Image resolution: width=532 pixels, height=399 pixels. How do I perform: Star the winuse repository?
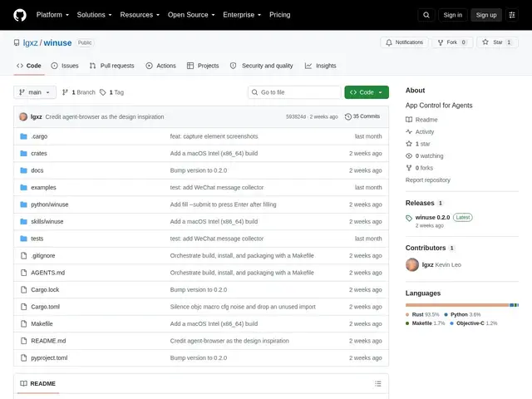(x=497, y=42)
